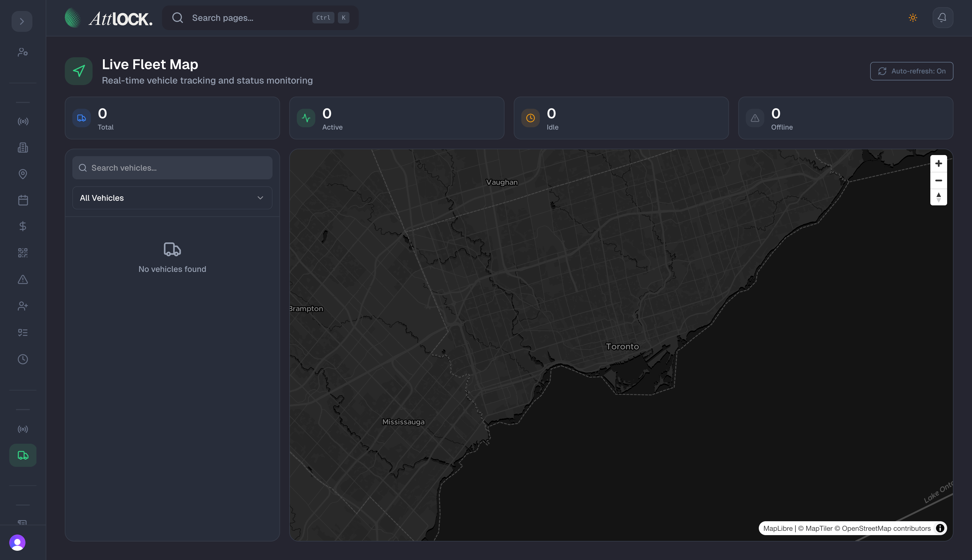972x560 pixels.
Task: Click the clock history icon in sidebar
Action: [22, 359]
